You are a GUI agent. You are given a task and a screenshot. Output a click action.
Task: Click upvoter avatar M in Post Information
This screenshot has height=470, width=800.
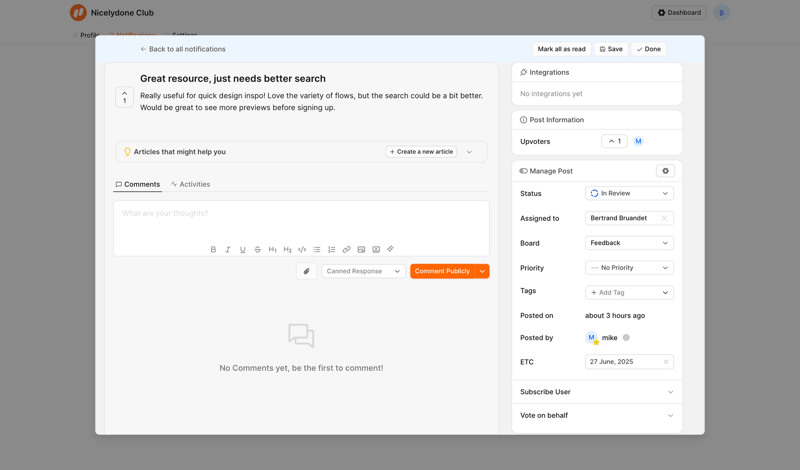click(x=638, y=141)
